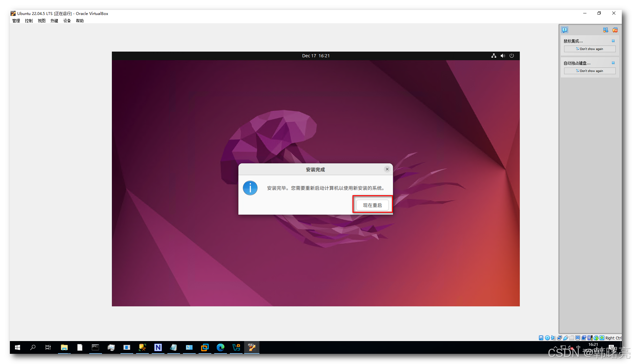Click the mouse integration status icon

point(596,338)
